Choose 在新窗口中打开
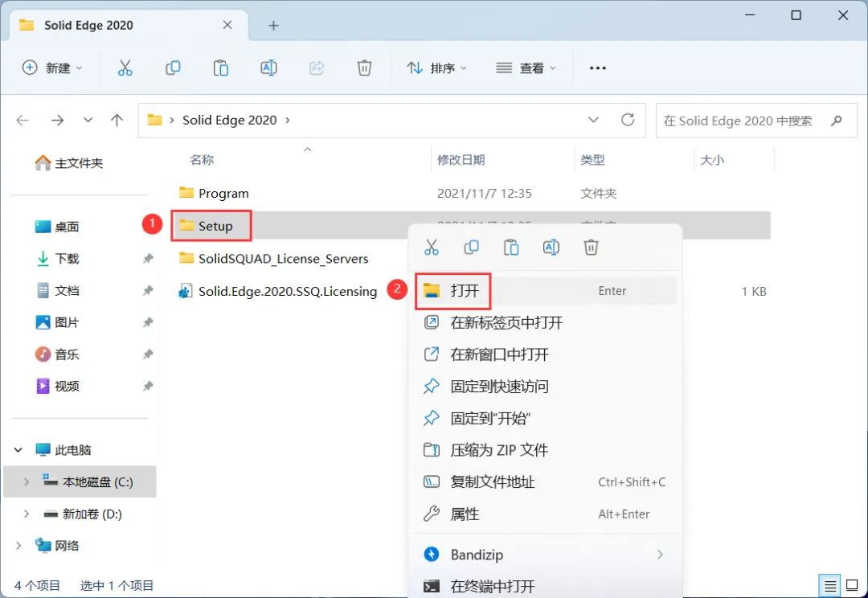 click(x=546, y=354)
